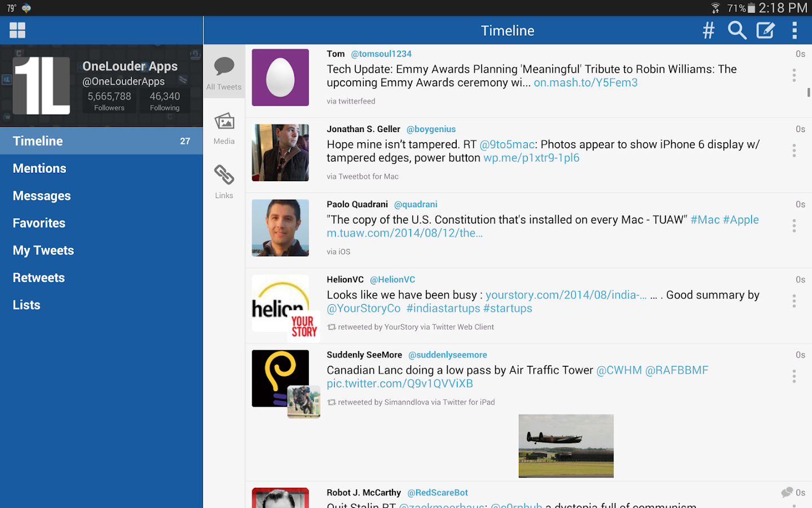812x508 pixels.
Task: Open the wp.me/p1xtr9-1pl6 link
Action: [x=532, y=158]
